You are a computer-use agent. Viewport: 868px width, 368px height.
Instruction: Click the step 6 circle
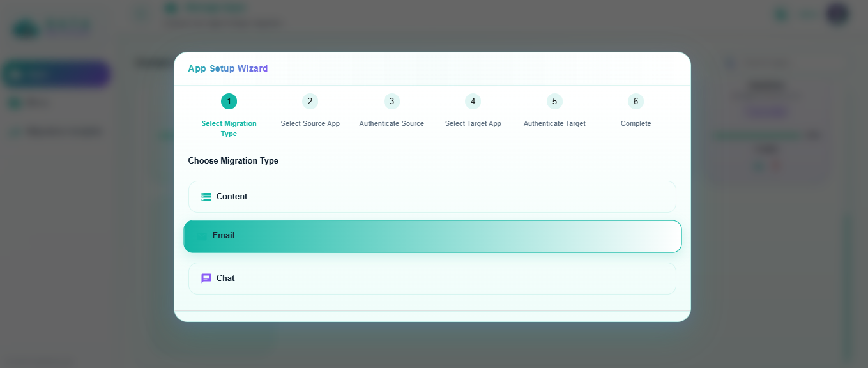pyautogui.click(x=636, y=101)
